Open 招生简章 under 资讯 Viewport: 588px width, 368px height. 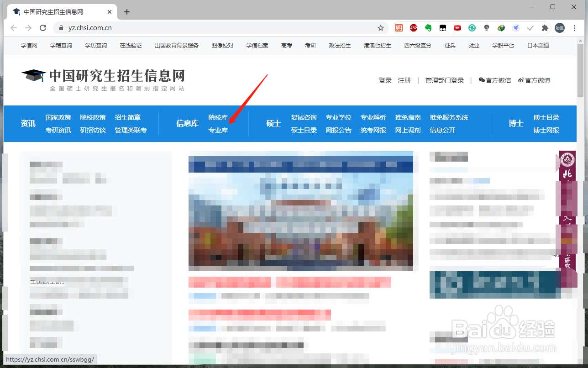tap(128, 117)
